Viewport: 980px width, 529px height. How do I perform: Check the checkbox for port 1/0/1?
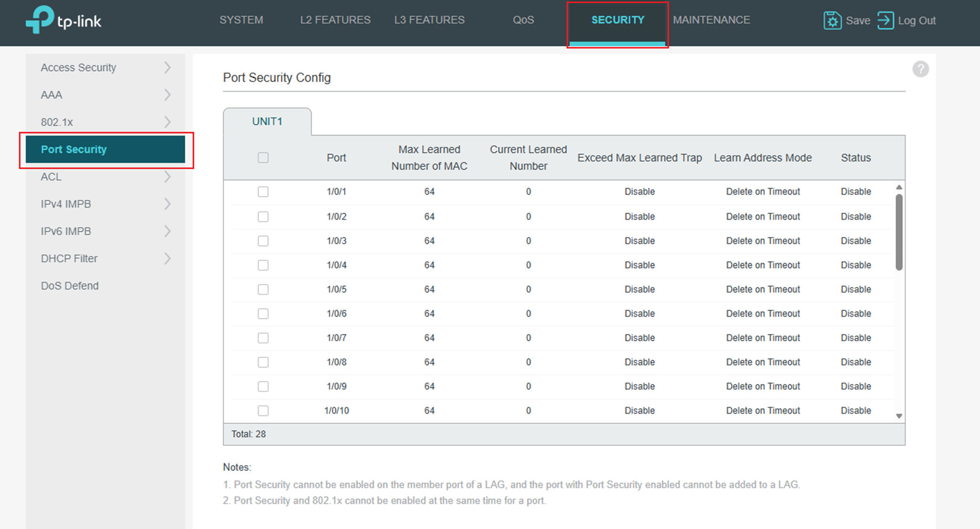263,192
